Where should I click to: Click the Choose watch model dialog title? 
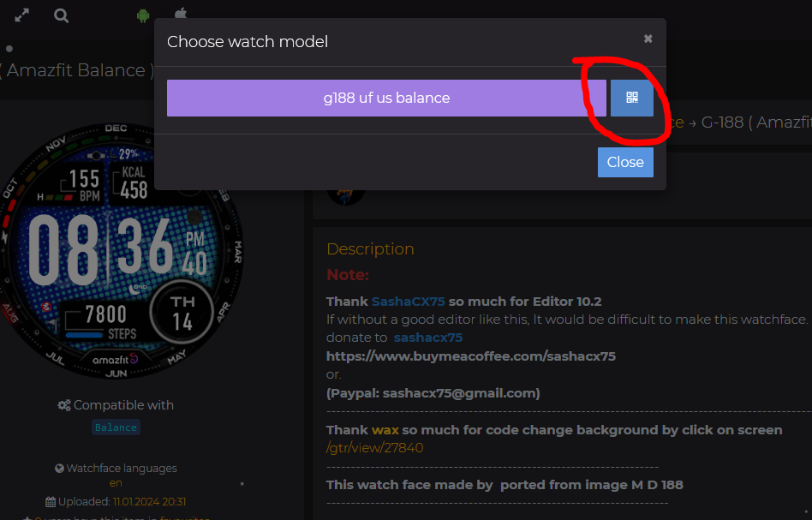[248, 41]
